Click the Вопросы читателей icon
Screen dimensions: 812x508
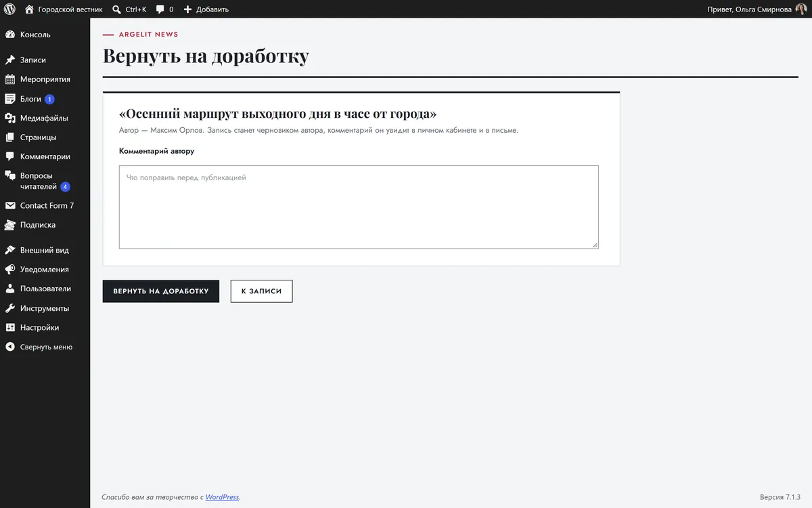10,175
